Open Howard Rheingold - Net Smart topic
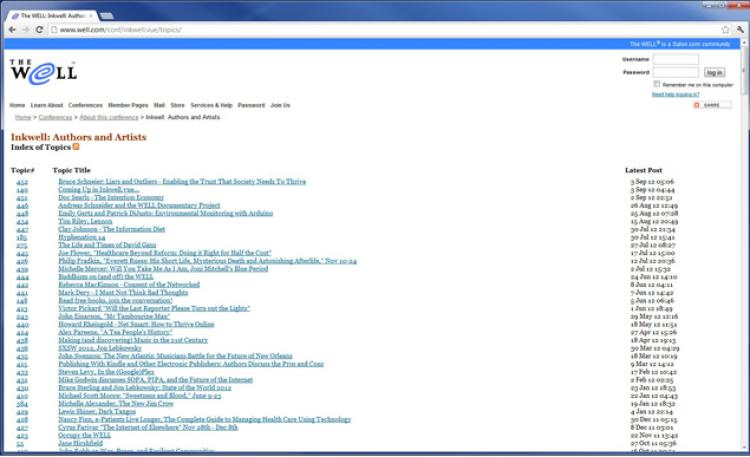The height and width of the screenshot is (457, 750). pos(136,324)
